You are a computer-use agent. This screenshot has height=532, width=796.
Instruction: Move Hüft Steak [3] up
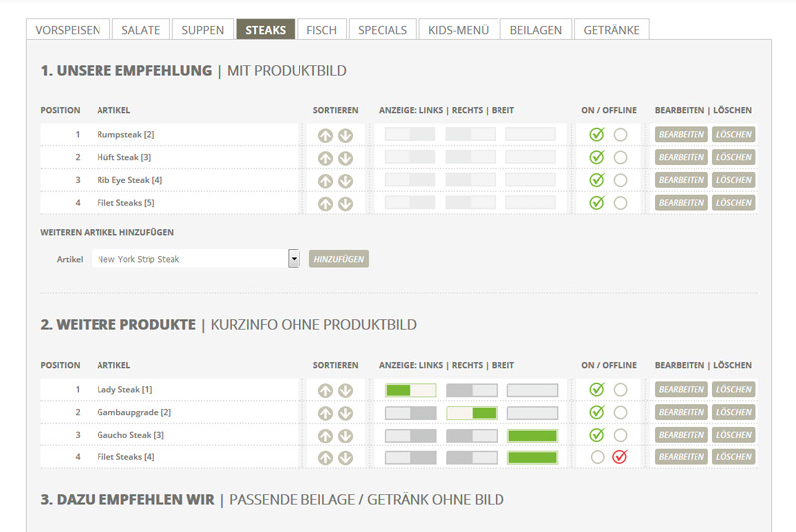pyautogui.click(x=325, y=158)
